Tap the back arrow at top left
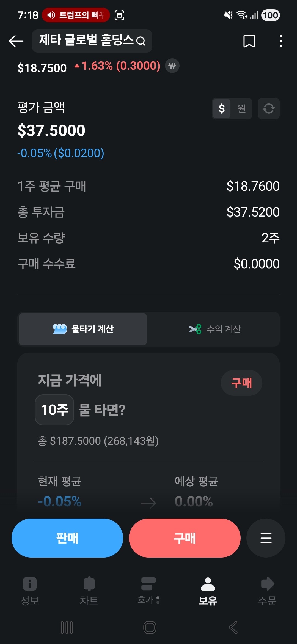Screen dimensions: 297x644 click(x=16, y=41)
